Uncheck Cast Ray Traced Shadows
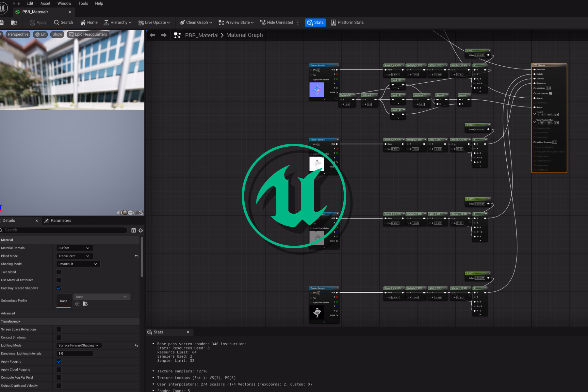This screenshot has height=392, width=588. (x=59, y=288)
